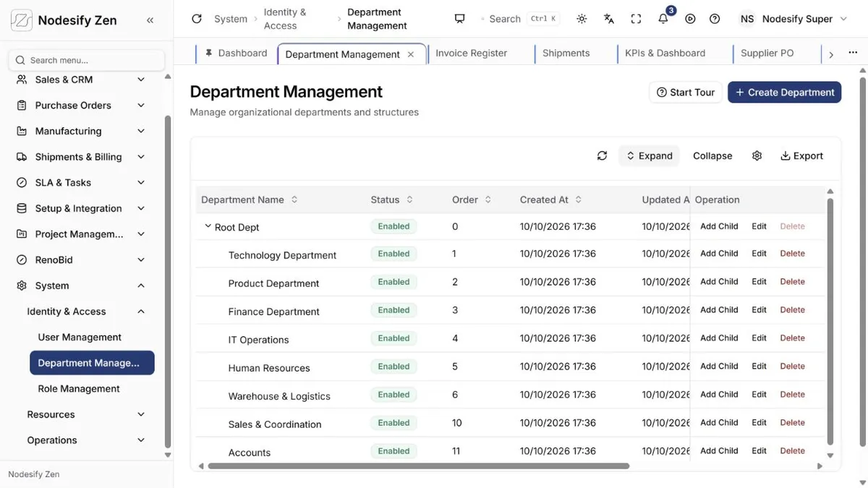Click Start Tour button

click(x=686, y=92)
